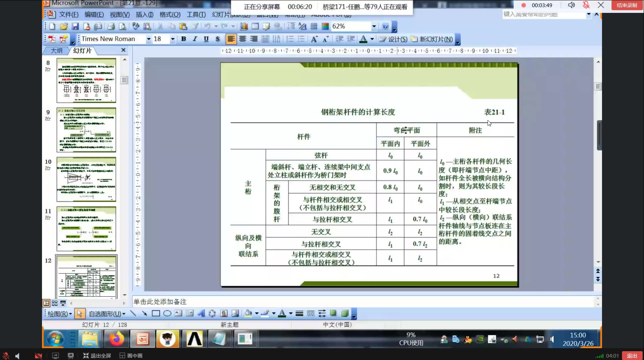Open PowerPoint help
The width and height of the screenshot is (644, 360).
(385, 26)
